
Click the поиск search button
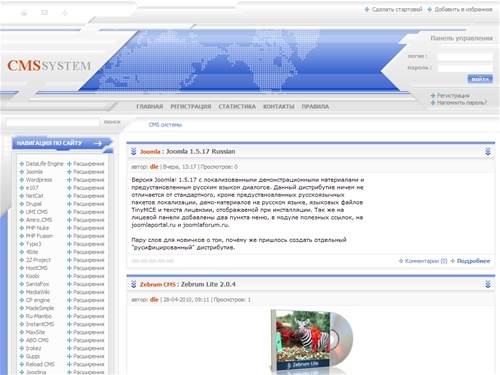click(112, 122)
